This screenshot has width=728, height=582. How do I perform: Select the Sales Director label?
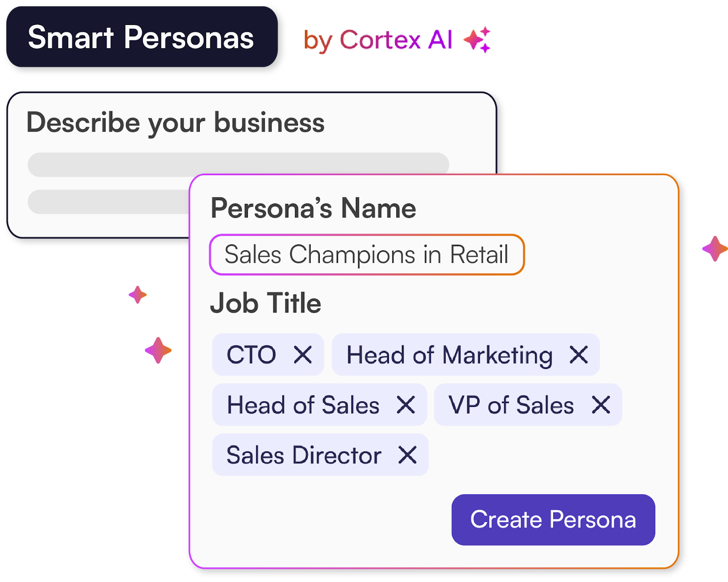click(303, 455)
